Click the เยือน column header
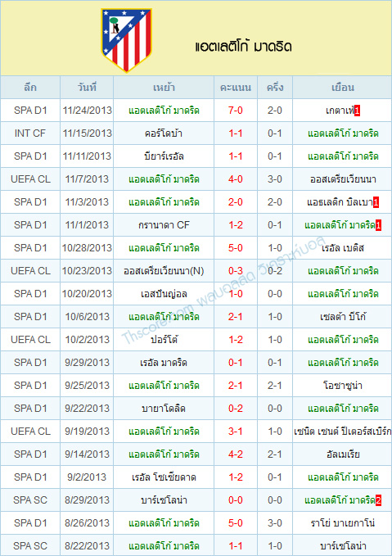Screen dimensions: 392x556 tap(342, 88)
